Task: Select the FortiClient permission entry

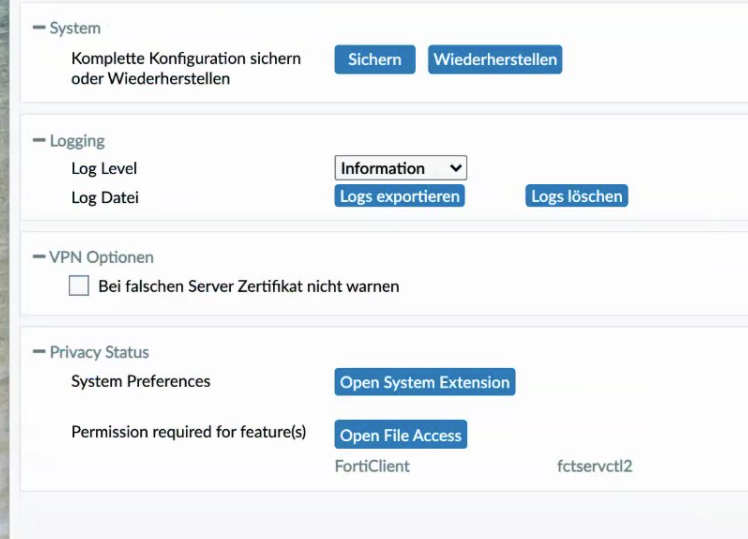Action: tap(372, 466)
